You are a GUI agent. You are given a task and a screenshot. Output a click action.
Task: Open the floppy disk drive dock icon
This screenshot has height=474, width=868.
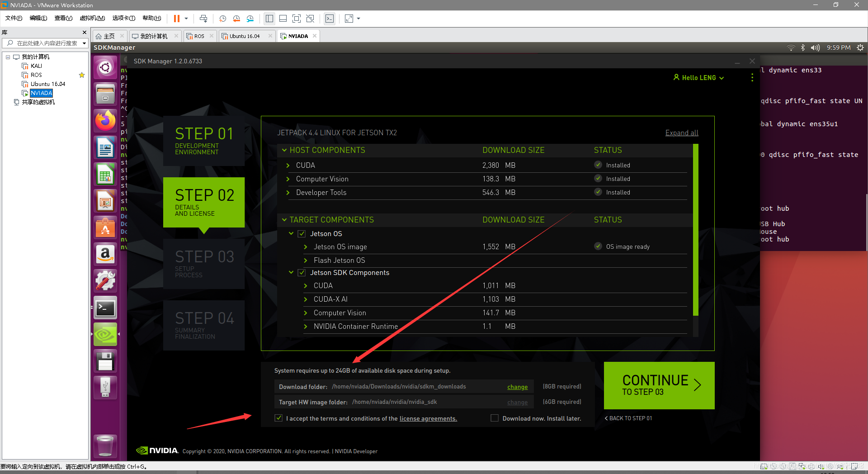pos(105,361)
